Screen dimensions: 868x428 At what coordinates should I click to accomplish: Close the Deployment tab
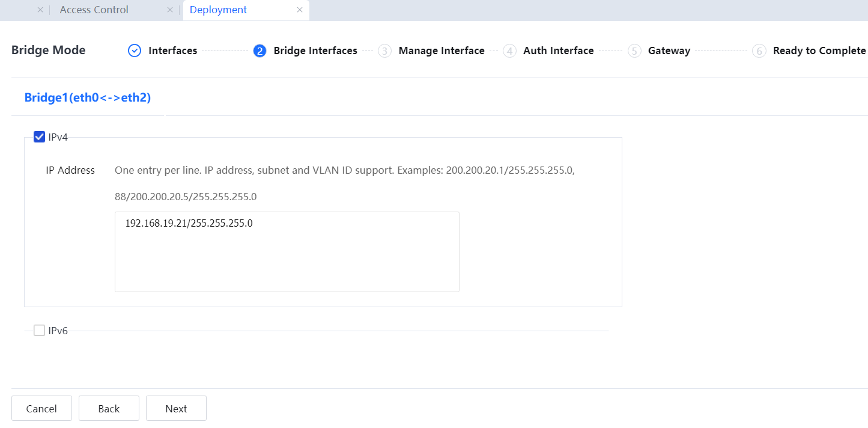[x=300, y=10]
